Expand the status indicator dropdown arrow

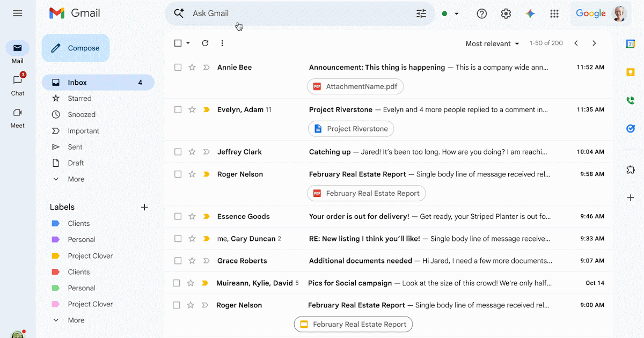point(457,14)
